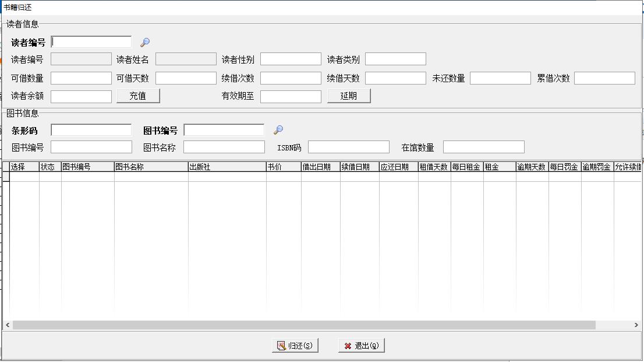Image resolution: width=644 pixels, height=362 pixels.
Task: Click the magnifier icon beside 图书编号 search
Action: pos(278,130)
